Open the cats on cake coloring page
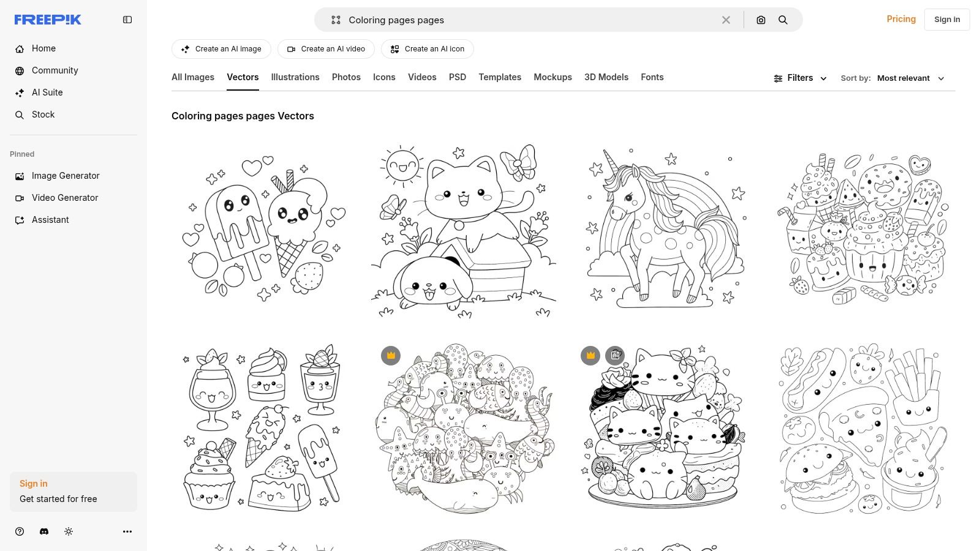Screen dimensions: 980x551 tap(663, 428)
